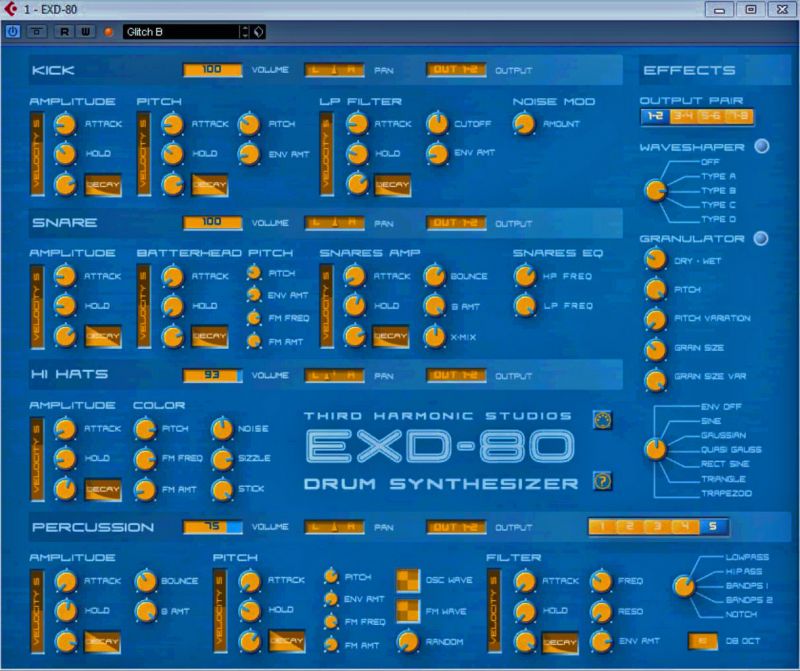800x671 pixels.
Task: Click the Granulator Pitch Variation knob
Action: point(656,319)
